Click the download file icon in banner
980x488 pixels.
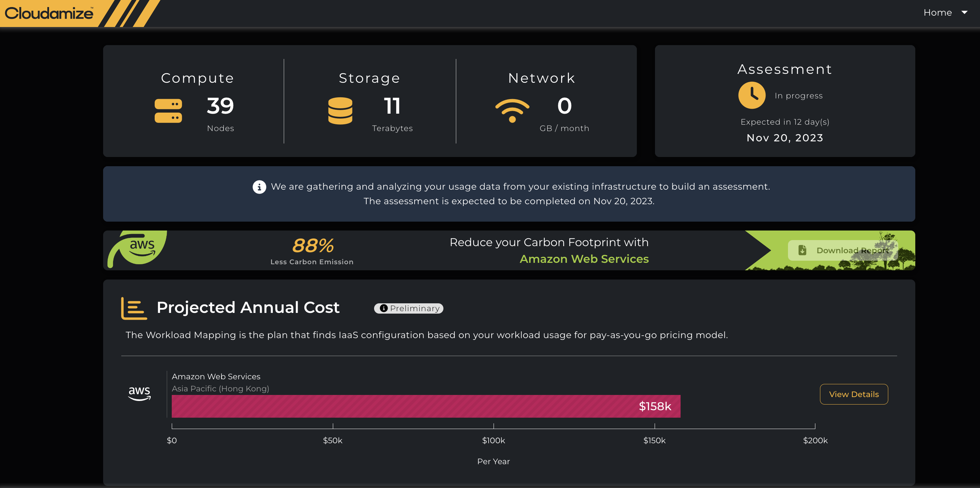click(802, 250)
